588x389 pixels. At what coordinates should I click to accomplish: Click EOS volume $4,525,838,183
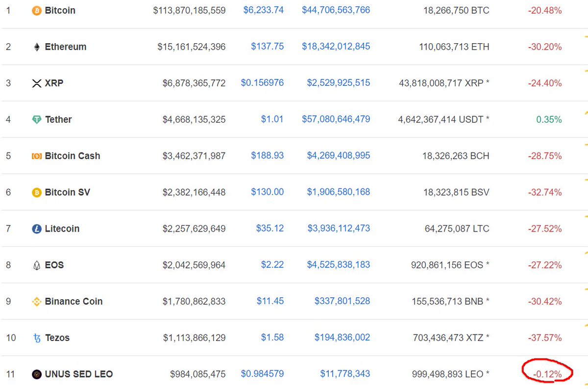[x=339, y=264]
